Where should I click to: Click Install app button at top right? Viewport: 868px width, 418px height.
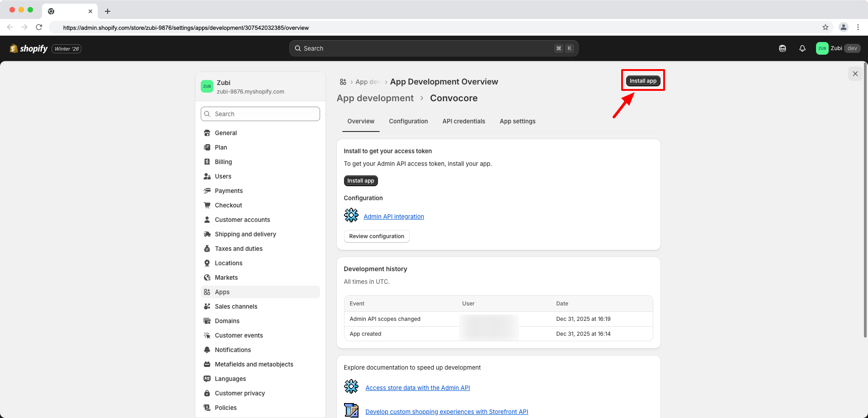pos(643,81)
